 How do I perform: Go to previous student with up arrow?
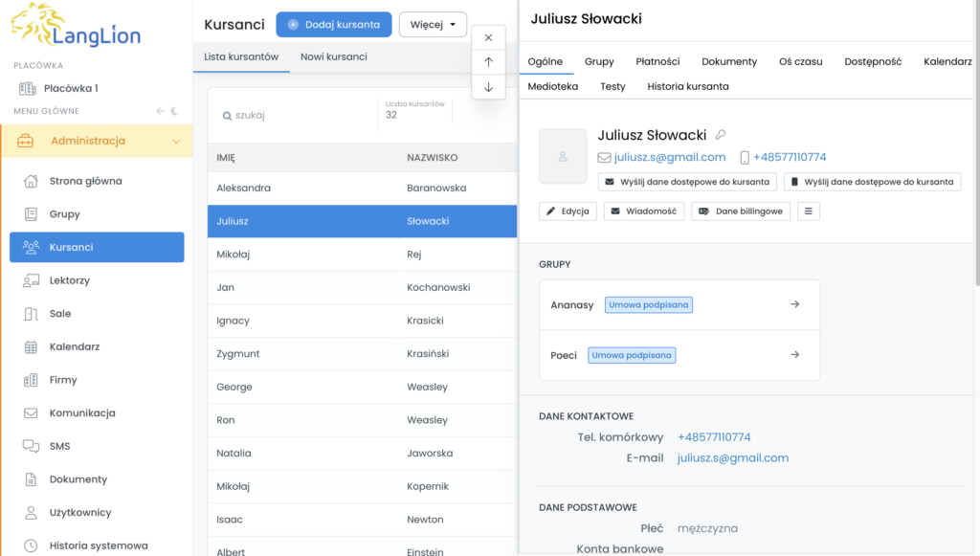[489, 62]
